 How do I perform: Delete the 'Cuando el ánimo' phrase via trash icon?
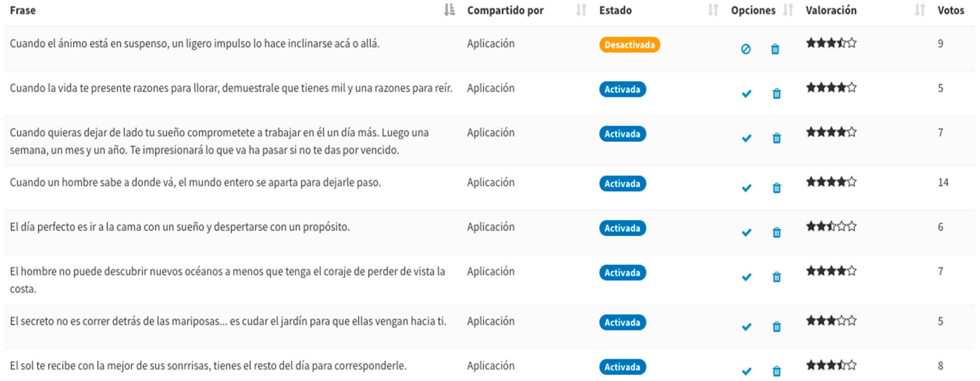[x=775, y=49]
